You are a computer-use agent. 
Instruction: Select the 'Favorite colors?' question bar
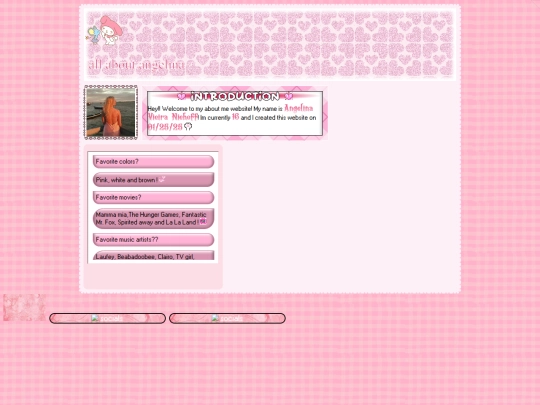(x=153, y=162)
